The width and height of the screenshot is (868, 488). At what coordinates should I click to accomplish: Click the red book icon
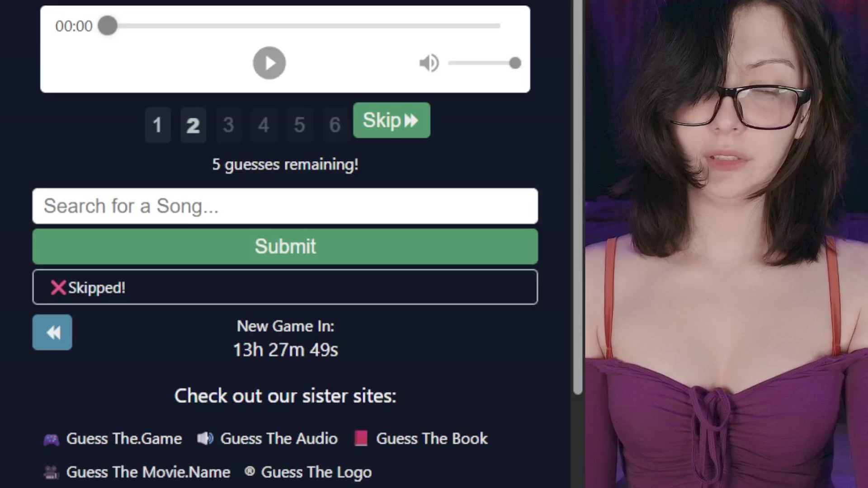[361, 438]
